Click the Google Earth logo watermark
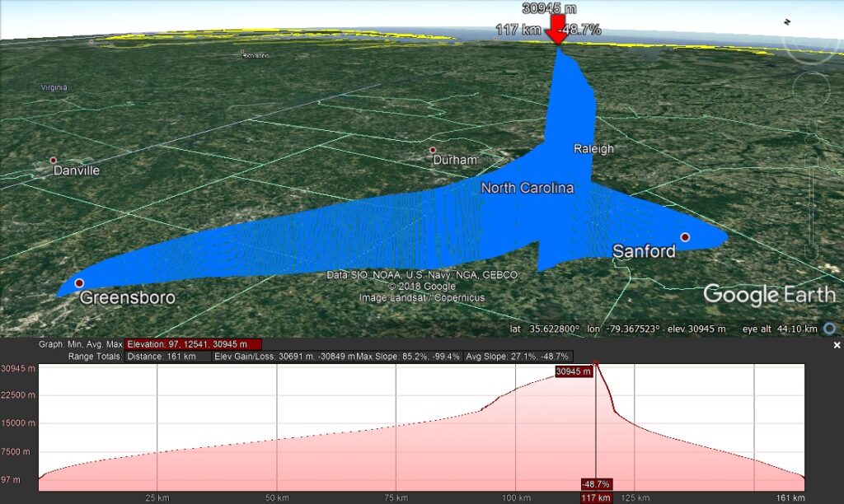Viewport: 844px width, 504px height. pos(768,295)
